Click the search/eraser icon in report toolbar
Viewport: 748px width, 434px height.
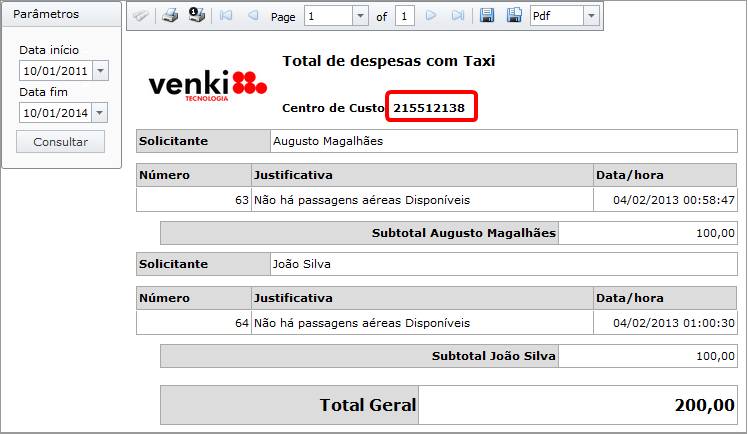pos(141,16)
